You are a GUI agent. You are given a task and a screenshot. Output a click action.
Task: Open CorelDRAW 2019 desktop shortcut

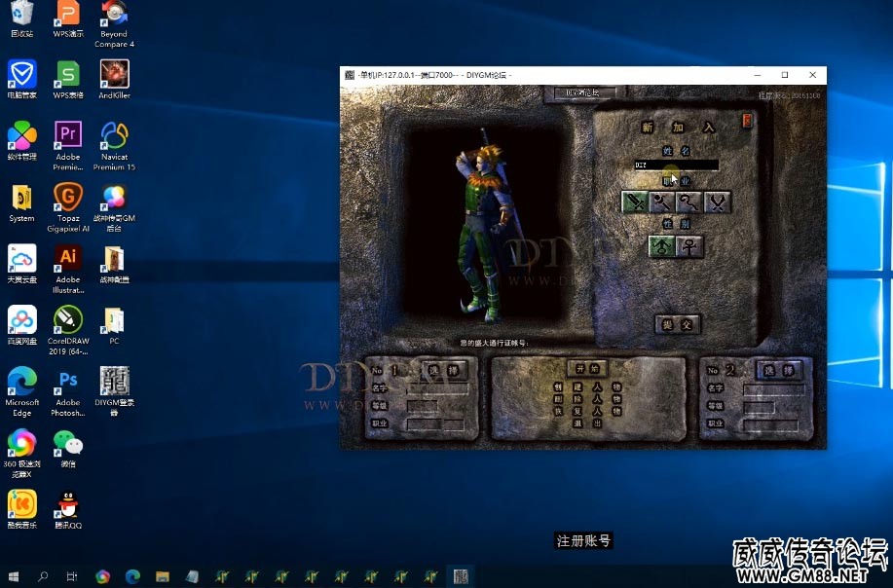click(x=68, y=330)
